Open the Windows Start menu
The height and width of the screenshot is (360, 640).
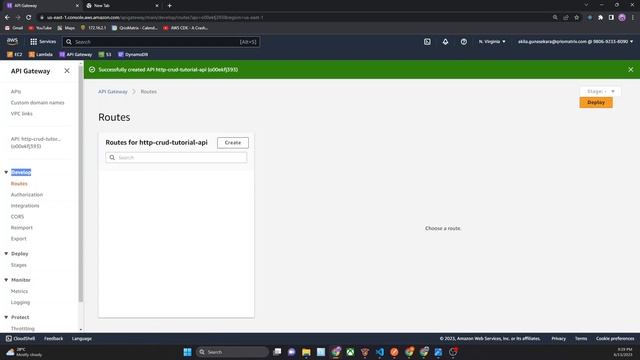click(x=187, y=352)
